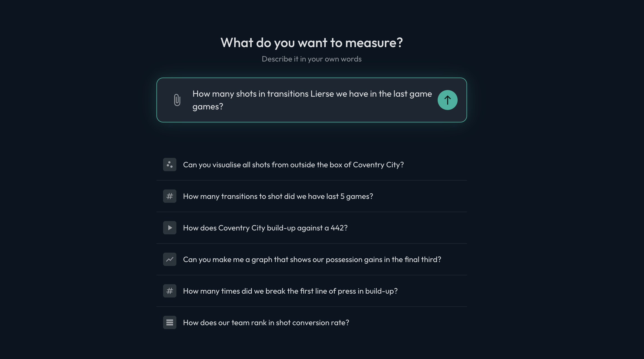Select the possession gains graph suggestion

[x=312, y=259]
